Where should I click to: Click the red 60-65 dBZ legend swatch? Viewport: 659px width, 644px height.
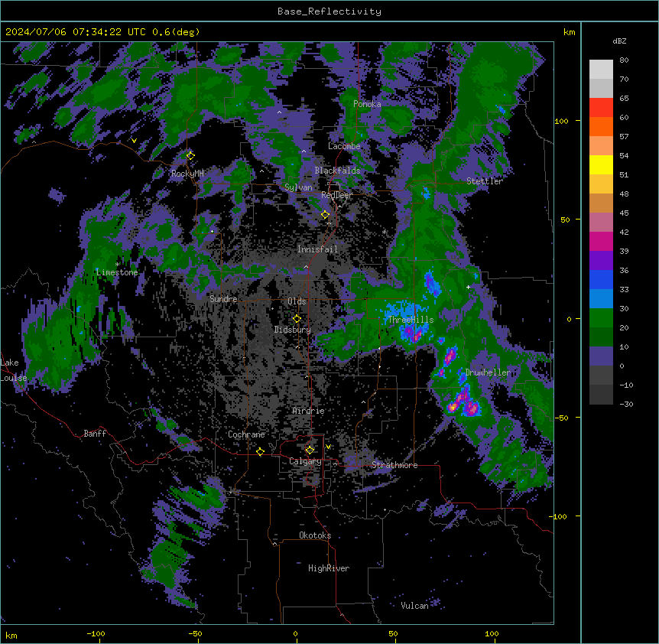(x=601, y=108)
